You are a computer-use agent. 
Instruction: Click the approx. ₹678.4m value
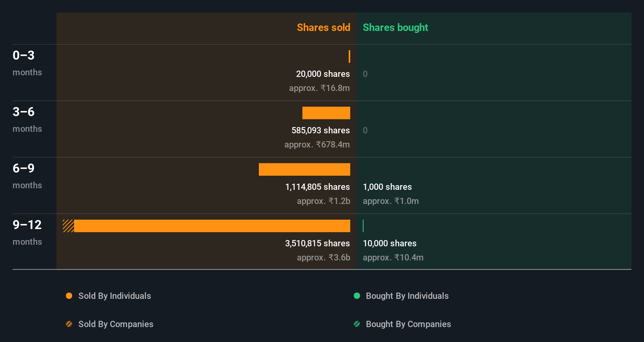click(x=317, y=144)
